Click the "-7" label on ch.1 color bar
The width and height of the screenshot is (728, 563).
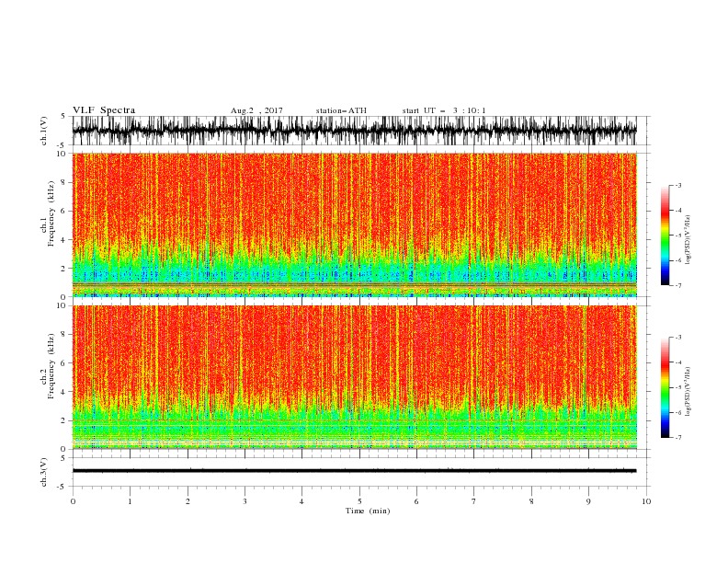click(x=677, y=285)
